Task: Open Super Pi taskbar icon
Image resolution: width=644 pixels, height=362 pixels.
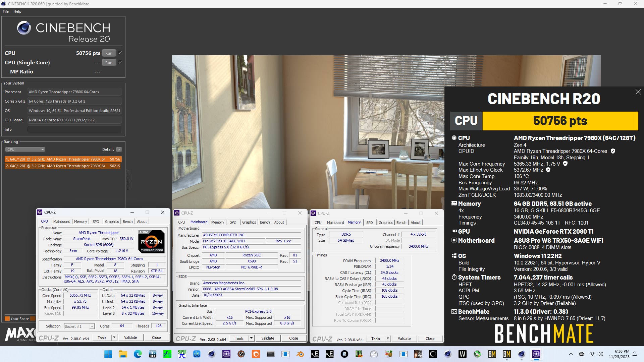Action: click(x=182, y=354)
